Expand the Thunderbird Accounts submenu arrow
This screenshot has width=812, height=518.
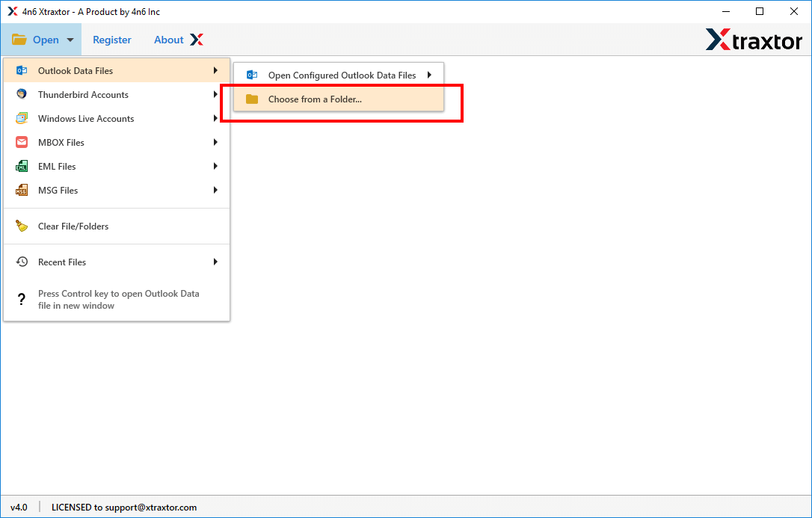tap(215, 94)
